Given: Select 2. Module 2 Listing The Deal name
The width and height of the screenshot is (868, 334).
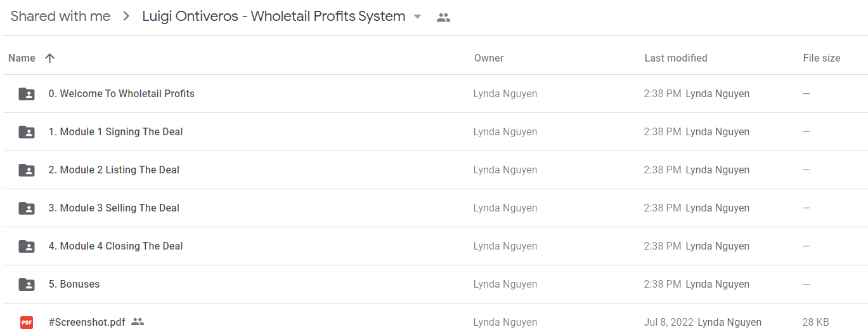Looking at the screenshot, I should point(114,170).
